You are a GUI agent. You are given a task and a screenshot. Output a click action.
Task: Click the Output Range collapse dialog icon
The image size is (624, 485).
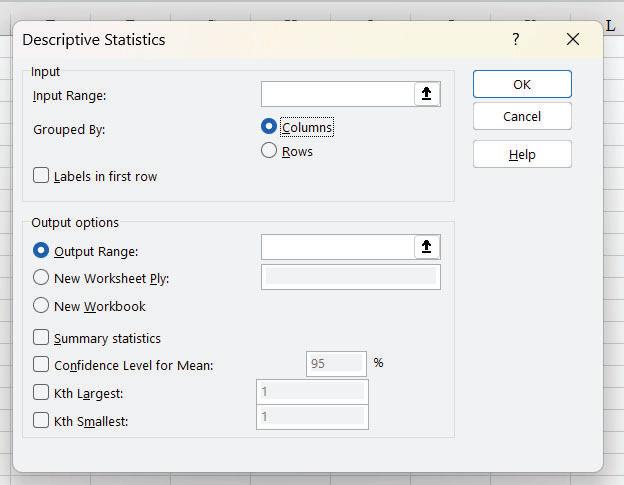point(427,247)
